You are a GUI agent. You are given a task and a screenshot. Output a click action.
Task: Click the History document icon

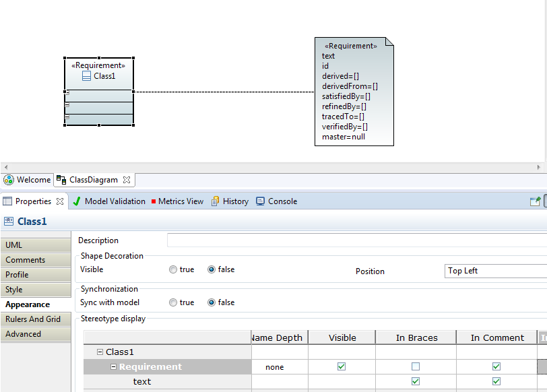[216, 201]
